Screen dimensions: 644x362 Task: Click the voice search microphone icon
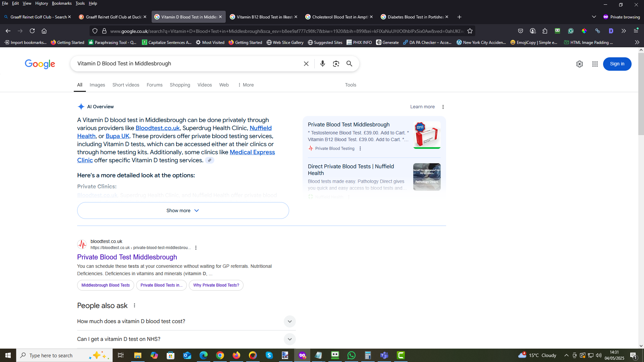[322, 64]
